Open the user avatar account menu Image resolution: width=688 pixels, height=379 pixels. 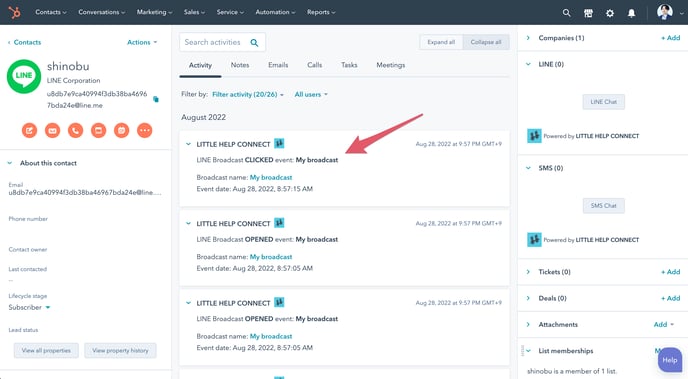click(670, 12)
